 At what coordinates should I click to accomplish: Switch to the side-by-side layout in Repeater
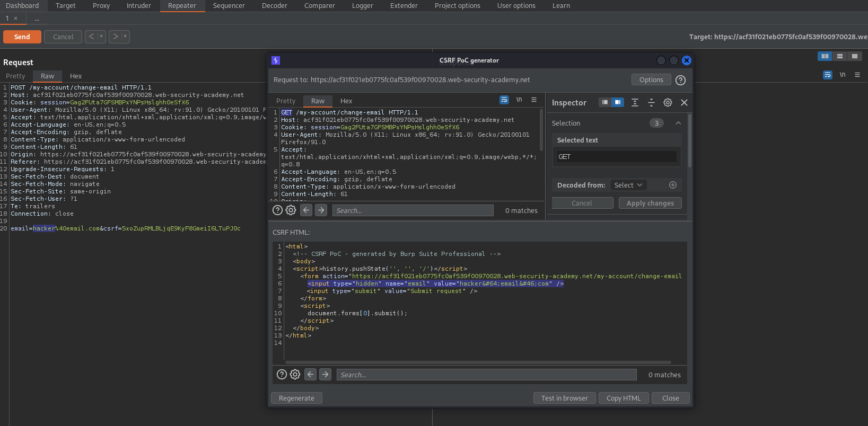825,56
